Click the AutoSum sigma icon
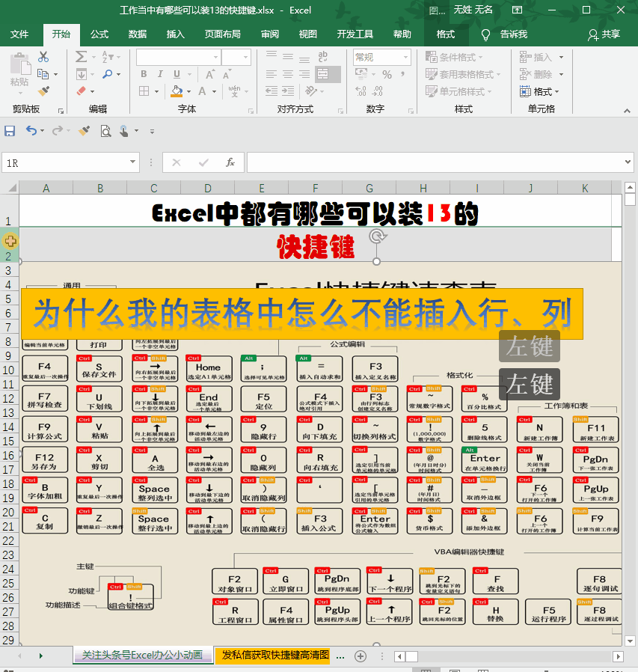The width and height of the screenshot is (638, 672). 81,57
